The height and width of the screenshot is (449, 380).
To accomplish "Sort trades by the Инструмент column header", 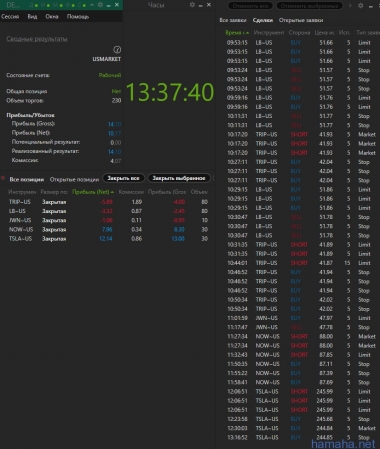I will pyautogui.click(x=269, y=32).
